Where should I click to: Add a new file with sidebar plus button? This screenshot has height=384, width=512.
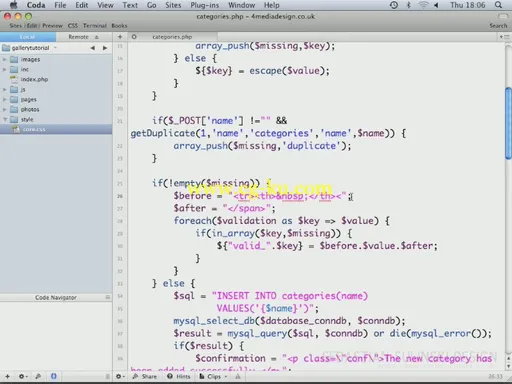tap(7, 376)
